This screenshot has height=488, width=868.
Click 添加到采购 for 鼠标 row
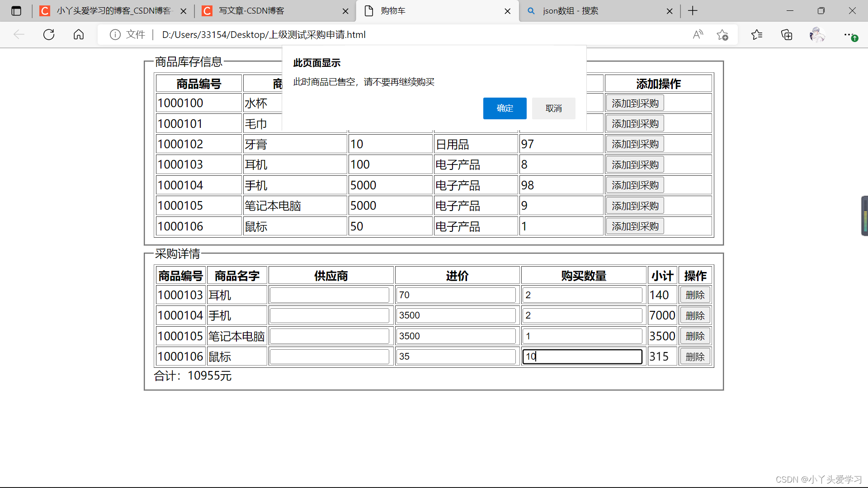[x=635, y=226]
